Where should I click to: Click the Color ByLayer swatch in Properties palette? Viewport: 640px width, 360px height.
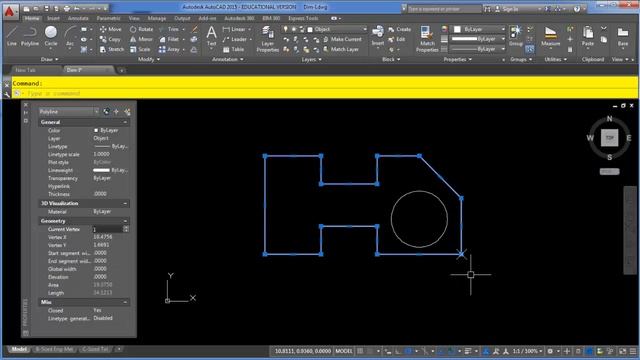coord(96,130)
